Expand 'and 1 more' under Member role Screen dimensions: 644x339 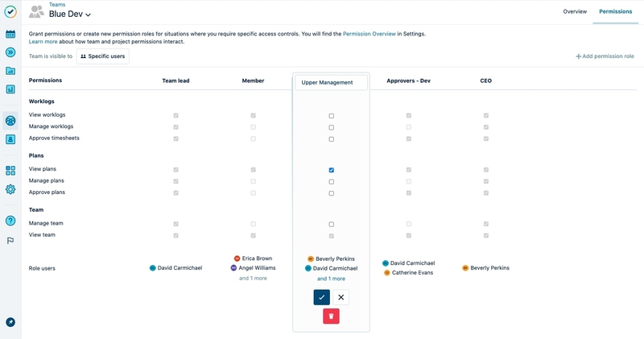click(253, 279)
